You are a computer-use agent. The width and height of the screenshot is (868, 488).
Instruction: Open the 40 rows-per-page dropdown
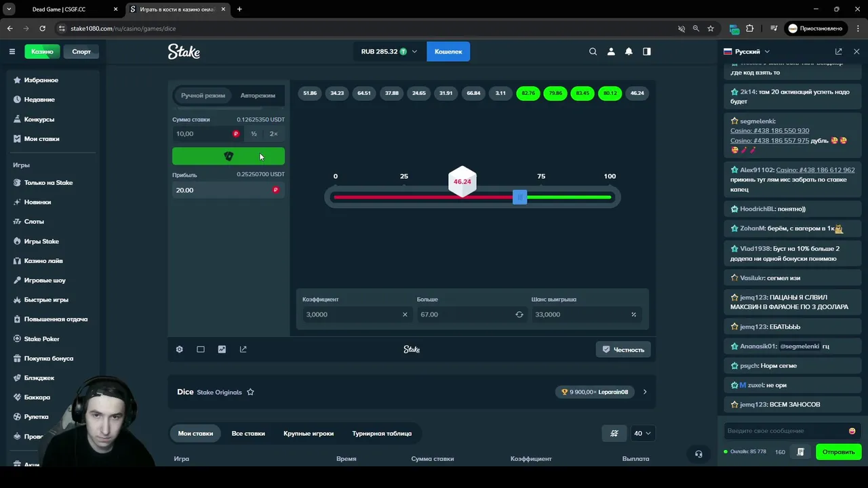tap(642, 433)
